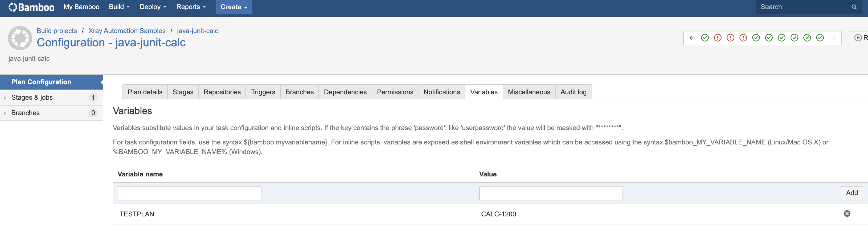Click the Bamboo logo
This screenshot has height=226, width=868.
click(31, 7)
